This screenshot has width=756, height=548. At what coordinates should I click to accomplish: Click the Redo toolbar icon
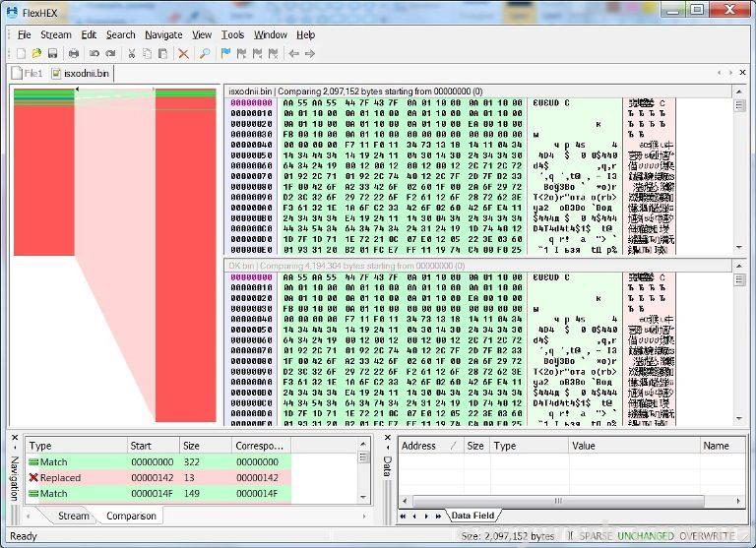click(110, 53)
